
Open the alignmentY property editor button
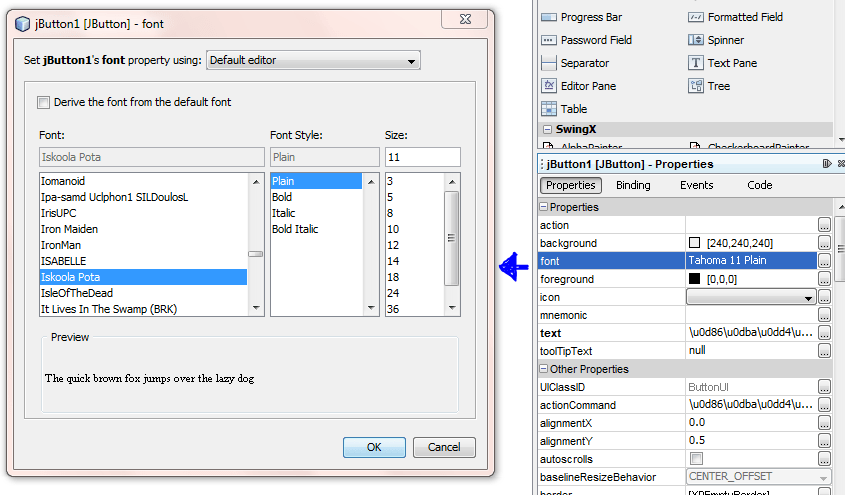click(824, 441)
